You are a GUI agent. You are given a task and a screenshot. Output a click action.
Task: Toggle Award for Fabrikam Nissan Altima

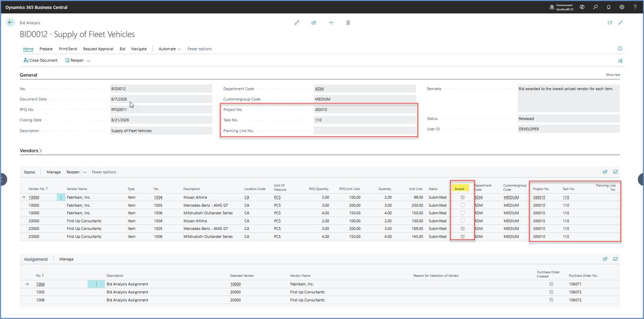[x=462, y=197]
